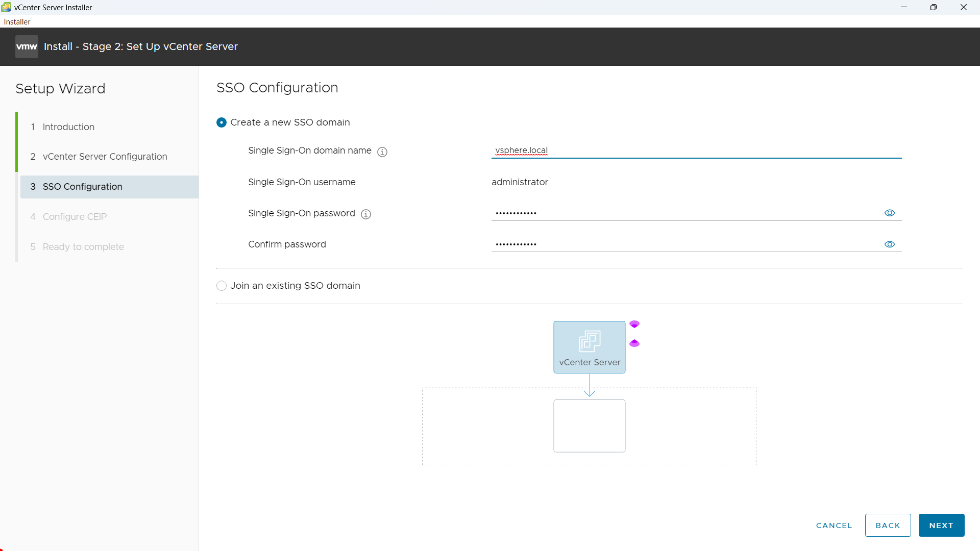
Task: Click info icon beside Single Sign-On domain name
Action: pos(382,152)
